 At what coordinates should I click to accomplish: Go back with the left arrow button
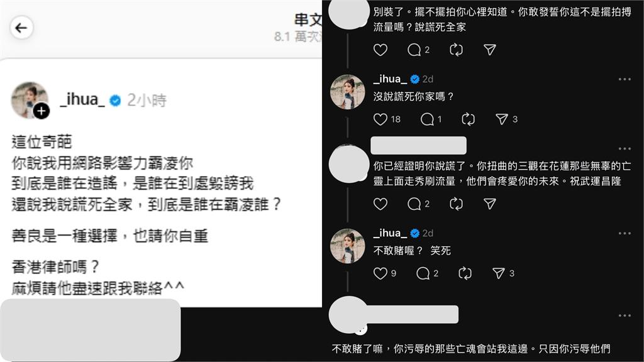click(21, 28)
